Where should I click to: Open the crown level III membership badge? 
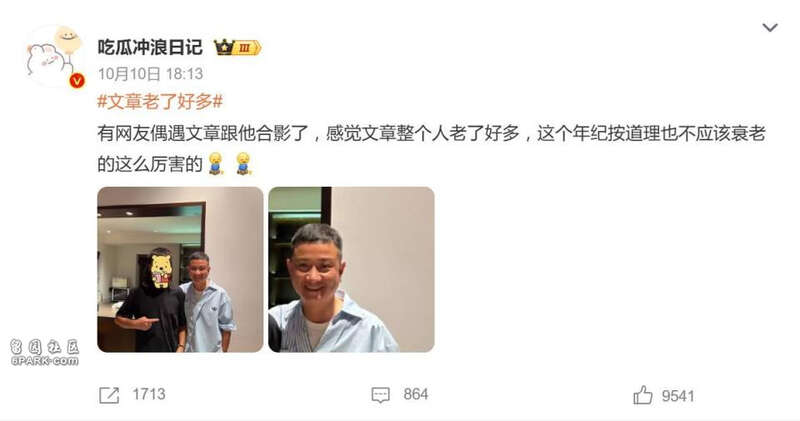(237, 47)
